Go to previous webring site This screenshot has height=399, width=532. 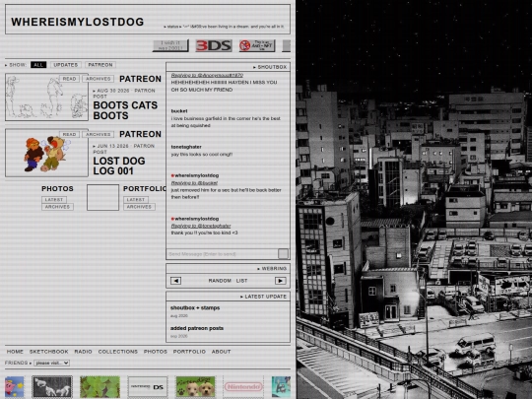(x=175, y=281)
